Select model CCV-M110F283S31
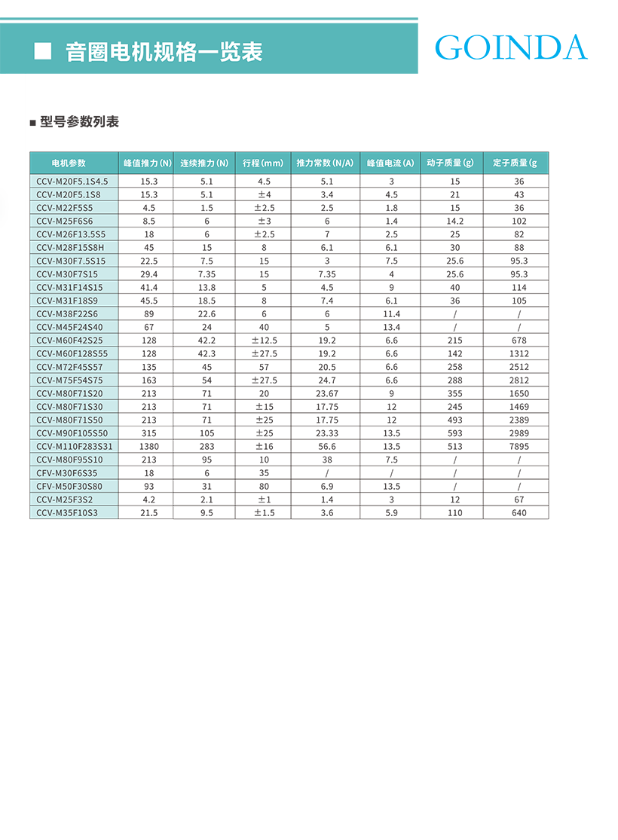 [75, 446]
